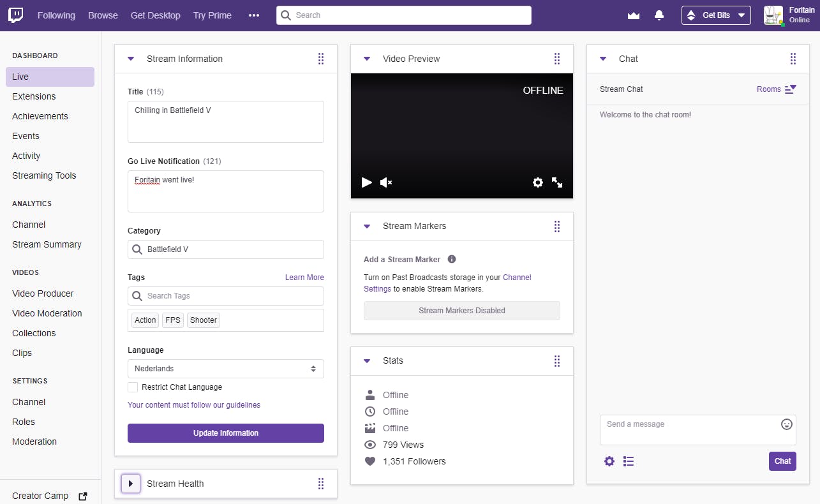
Task: Collapse the Video Preview panel
Action: click(367, 59)
